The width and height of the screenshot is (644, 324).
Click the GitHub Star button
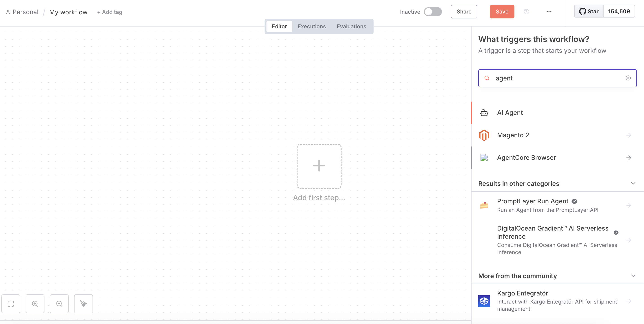pyautogui.click(x=589, y=11)
